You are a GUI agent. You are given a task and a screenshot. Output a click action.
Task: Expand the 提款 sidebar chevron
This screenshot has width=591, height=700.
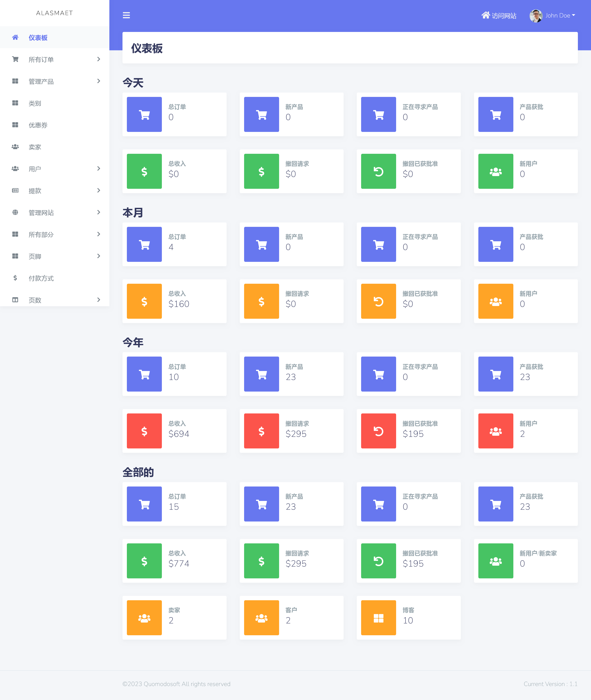pos(98,190)
